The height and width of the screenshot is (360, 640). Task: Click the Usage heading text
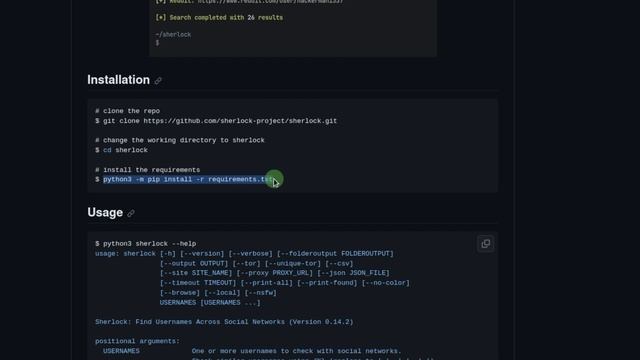pos(105,213)
